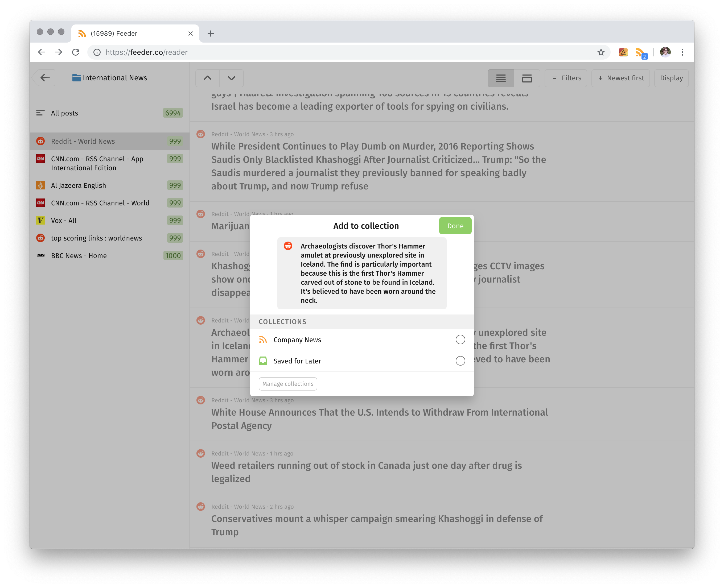Open the Display options
This screenshot has width=724, height=588.
[x=671, y=78]
